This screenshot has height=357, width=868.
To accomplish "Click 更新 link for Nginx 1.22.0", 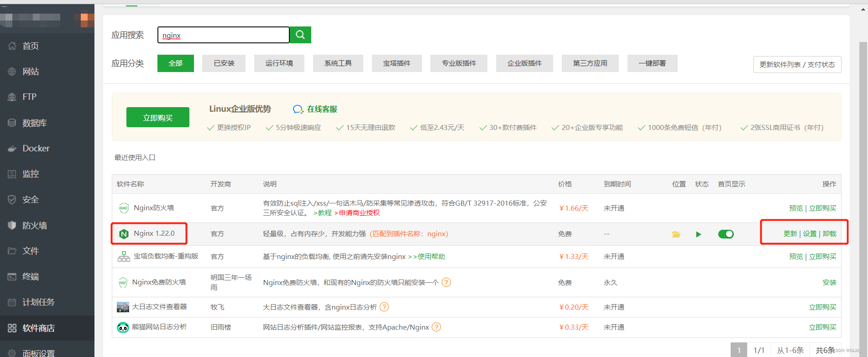I will point(790,234).
